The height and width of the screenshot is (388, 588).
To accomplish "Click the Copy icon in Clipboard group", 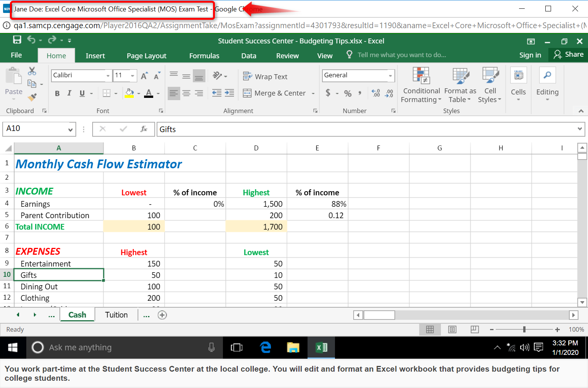I will 32,84.
